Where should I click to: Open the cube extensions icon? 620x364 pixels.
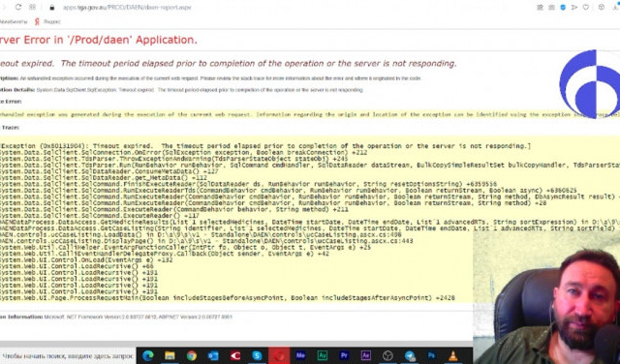click(602, 7)
